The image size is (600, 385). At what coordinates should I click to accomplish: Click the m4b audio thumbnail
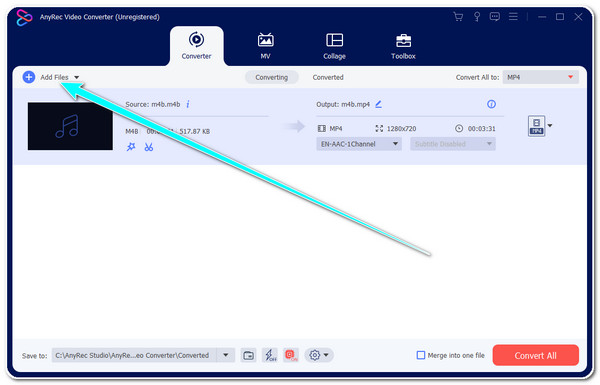coord(70,126)
